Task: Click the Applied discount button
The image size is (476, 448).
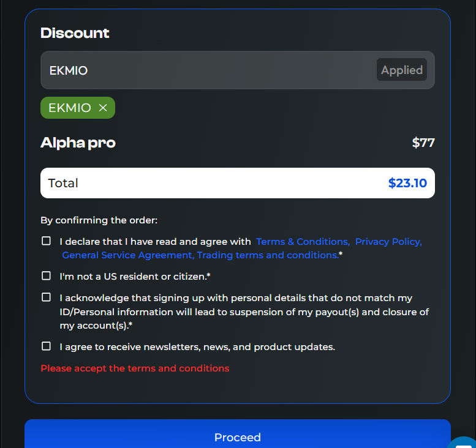Action: coord(402,70)
